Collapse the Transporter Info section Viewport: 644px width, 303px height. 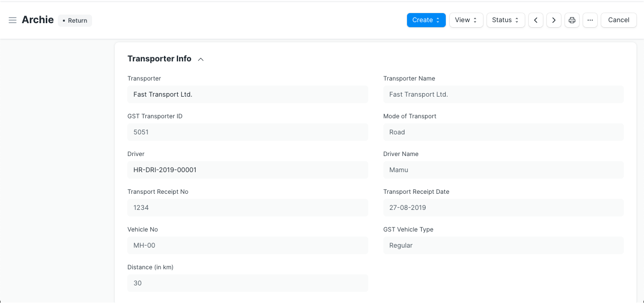click(201, 59)
